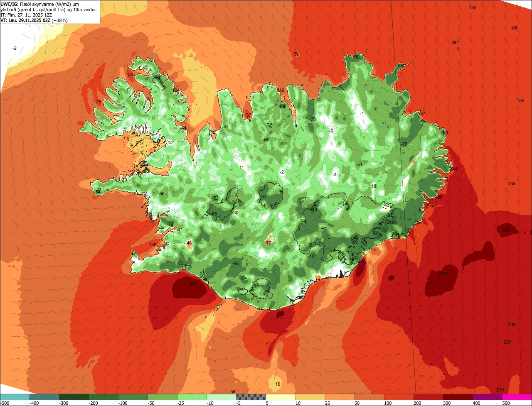Click the bright magenta above-500 legend swatch
The height and width of the screenshot is (406, 532).
[x=517, y=397]
